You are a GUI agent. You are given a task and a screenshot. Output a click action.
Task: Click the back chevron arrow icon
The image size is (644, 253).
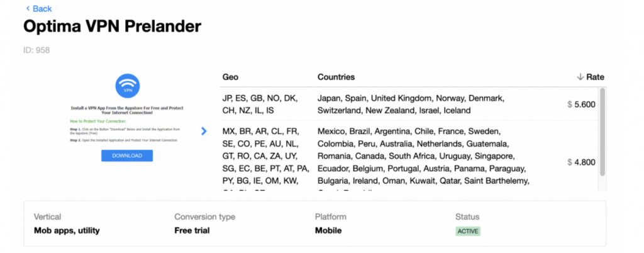point(28,9)
